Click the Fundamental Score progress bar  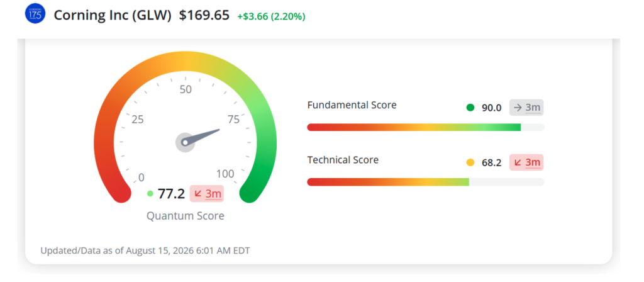coord(426,127)
